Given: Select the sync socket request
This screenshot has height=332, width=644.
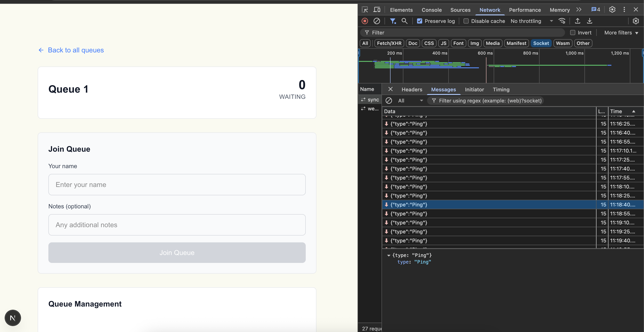Looking at the screenshot, I should click(370, 100).
